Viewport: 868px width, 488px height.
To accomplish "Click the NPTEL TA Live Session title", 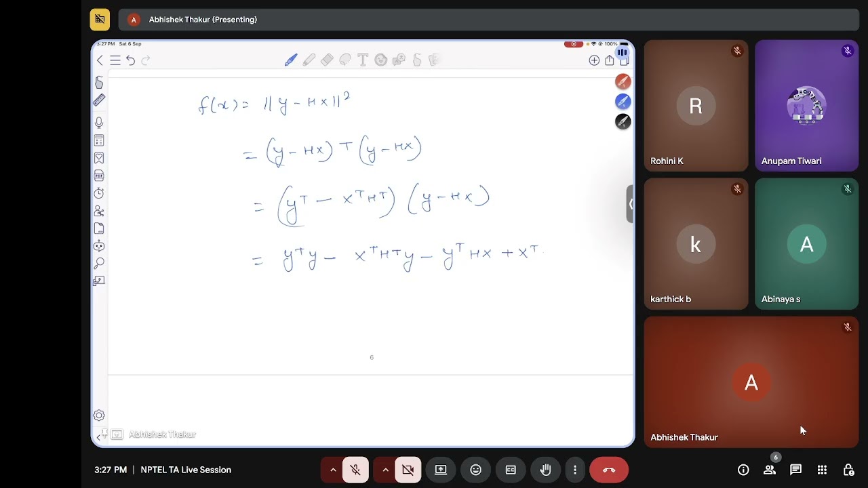I will pos(186,470).
